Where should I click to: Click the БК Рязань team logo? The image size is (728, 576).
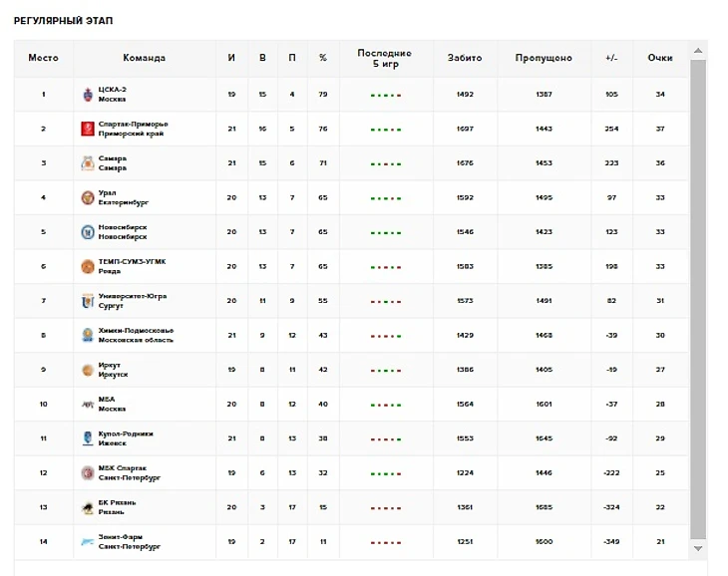pos(88,507)
